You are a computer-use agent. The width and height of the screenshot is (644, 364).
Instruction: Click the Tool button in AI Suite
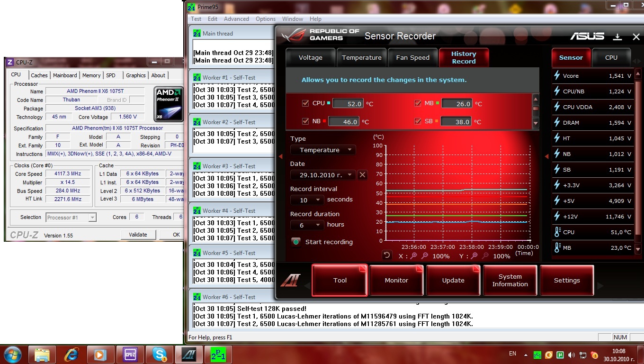(x=340, y=280)
